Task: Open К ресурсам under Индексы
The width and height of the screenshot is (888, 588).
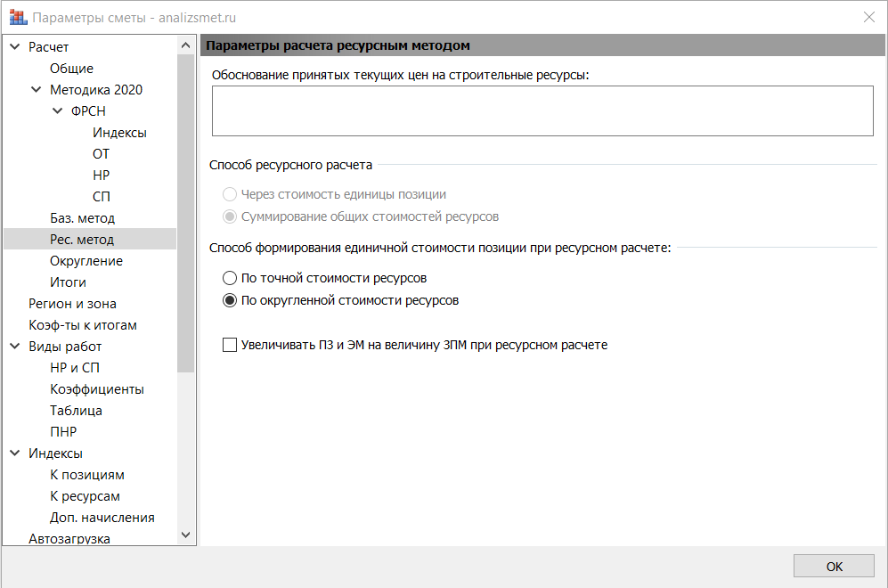Action: pos(85,496)
